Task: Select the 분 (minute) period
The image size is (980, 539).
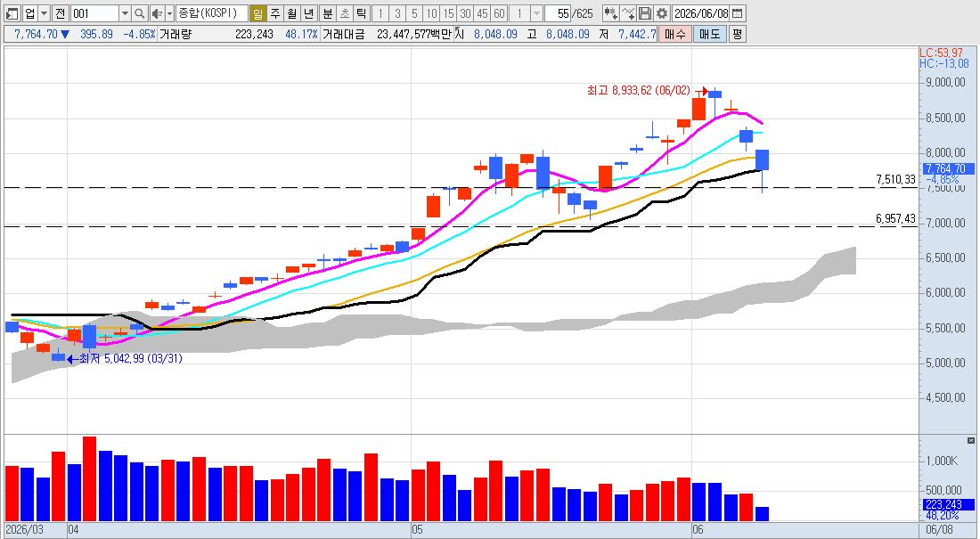Action: 328,13
